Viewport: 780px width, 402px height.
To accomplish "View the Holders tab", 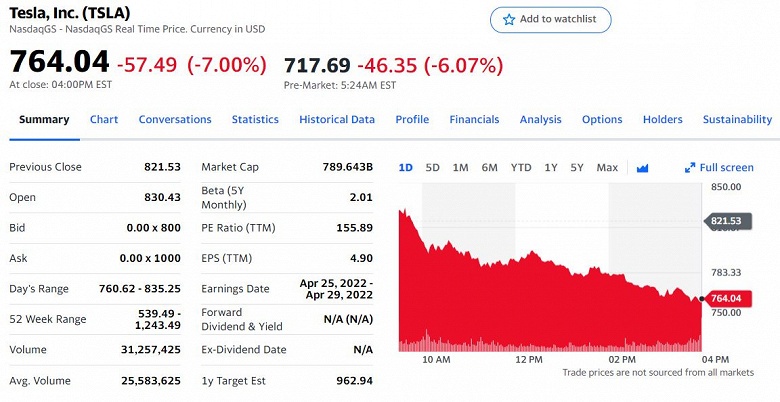I will tap(662, 120).
